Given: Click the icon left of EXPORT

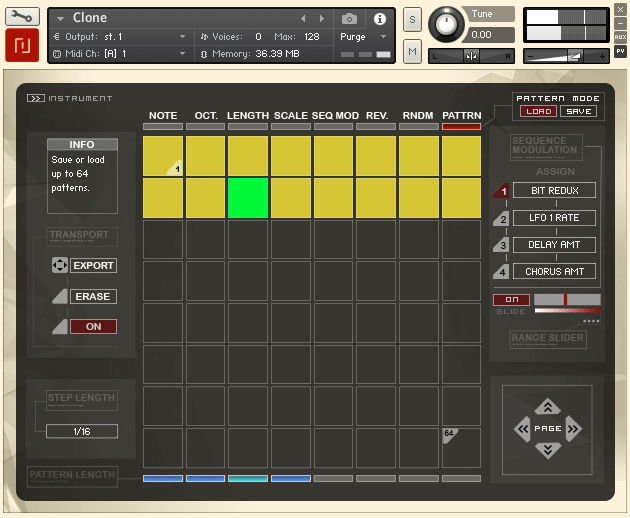Looking at the screenshot, I should click(x=60, y=266).
